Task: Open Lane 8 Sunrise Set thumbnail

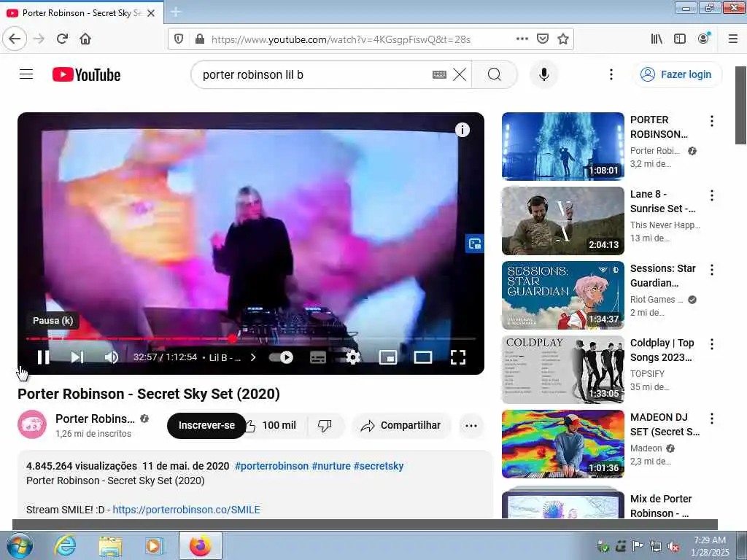Action: tap(562, 220)
